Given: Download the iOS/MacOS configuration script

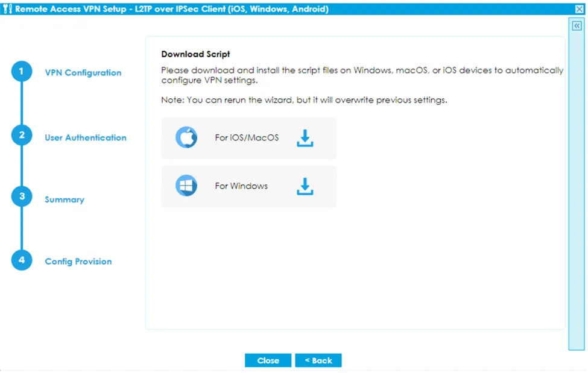Looking at the screenshot, I should [305, 137].
